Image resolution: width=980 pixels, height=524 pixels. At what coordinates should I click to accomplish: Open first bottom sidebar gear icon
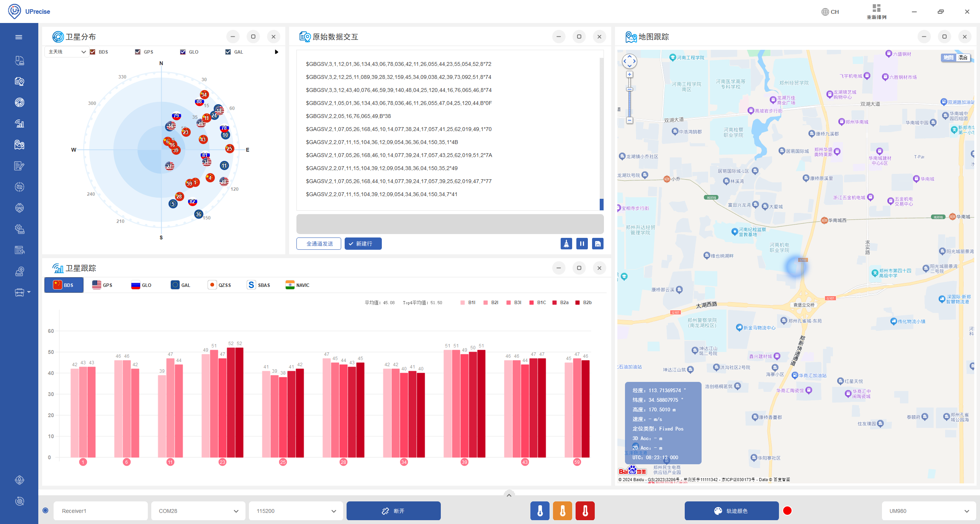coord(19,480)
